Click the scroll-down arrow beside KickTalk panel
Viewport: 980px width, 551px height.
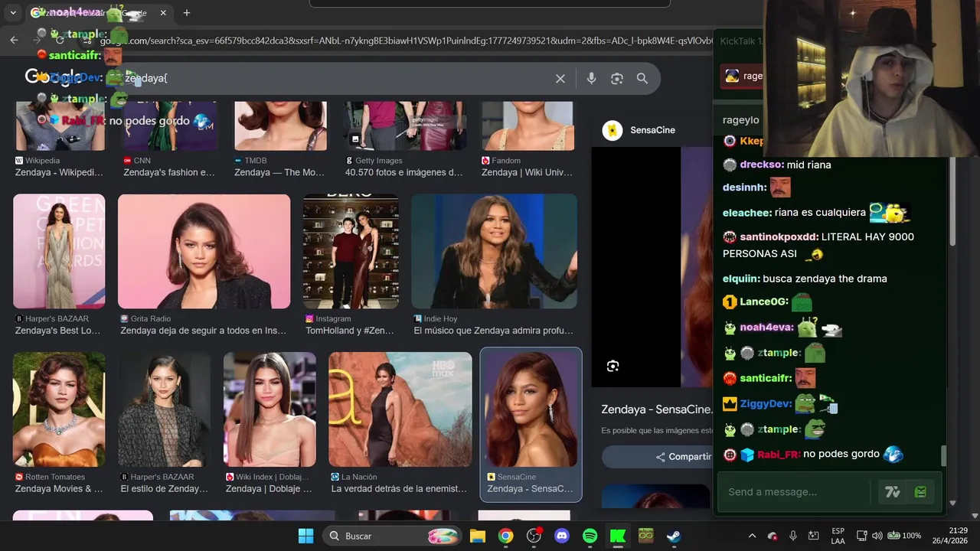coord(952,503)
